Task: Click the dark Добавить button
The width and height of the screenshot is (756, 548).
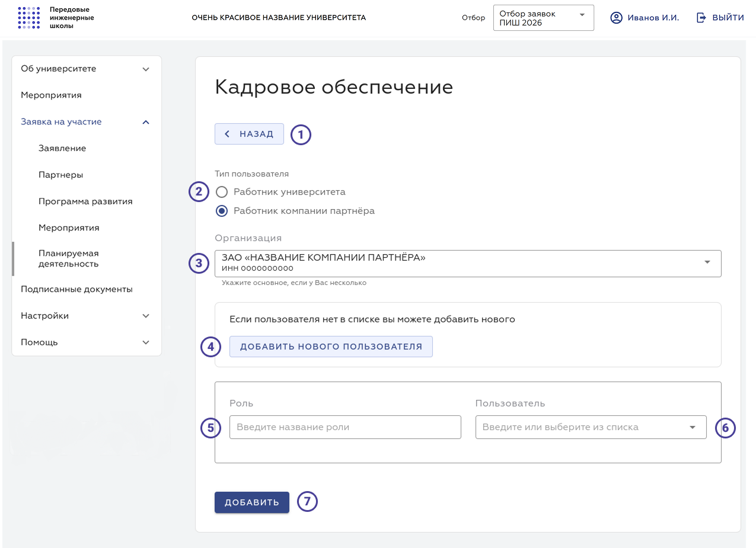Action: click(x=252, y=502)
